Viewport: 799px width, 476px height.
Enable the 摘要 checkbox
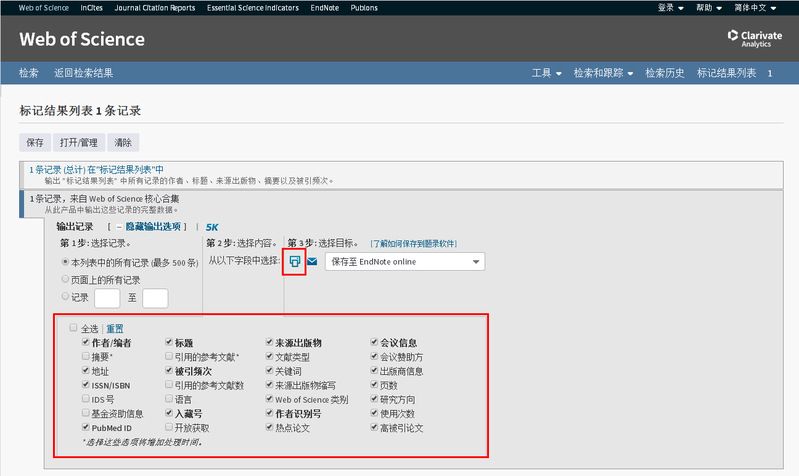[86, 356]
